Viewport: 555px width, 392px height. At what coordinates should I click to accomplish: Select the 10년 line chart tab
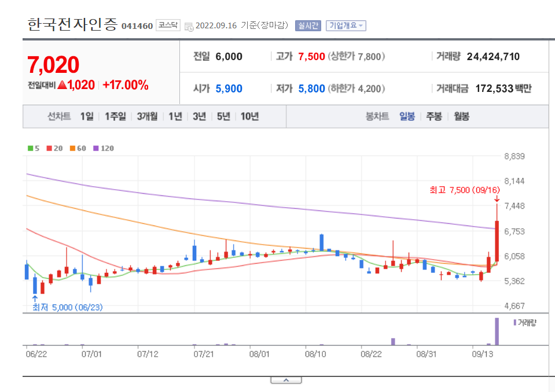click(249, 116)
